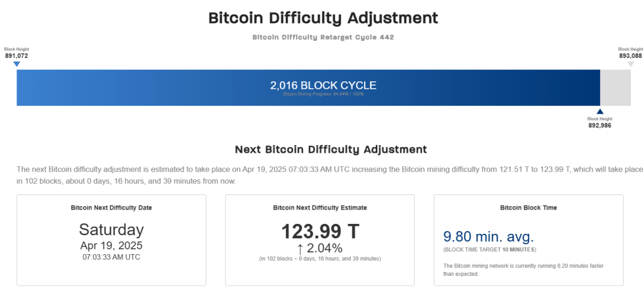Click the Bitcoin Next Difficulty Date card title
644x308 pixels.
111,208
